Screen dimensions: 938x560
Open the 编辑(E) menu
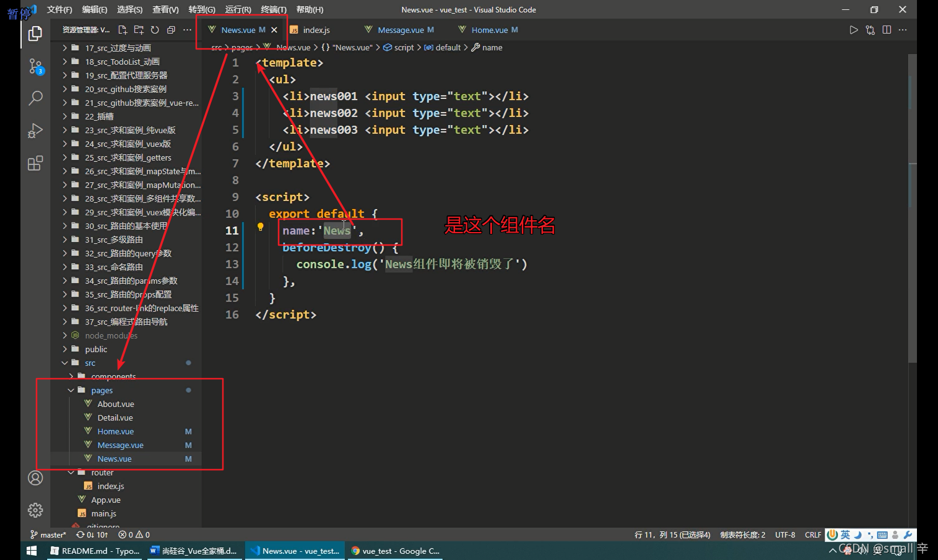coord(95,9)
